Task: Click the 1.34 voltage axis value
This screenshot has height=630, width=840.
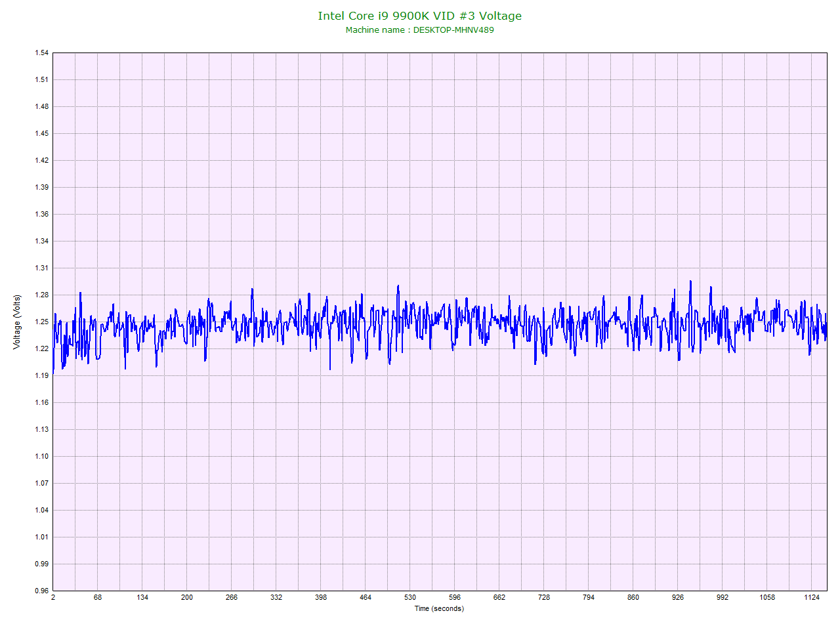Action: point(41,241)
